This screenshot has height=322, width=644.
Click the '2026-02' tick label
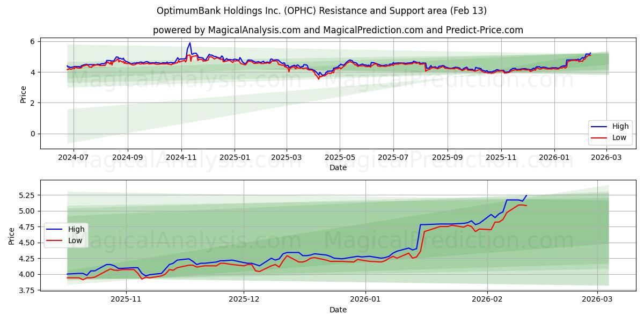[x=487, y=299]
